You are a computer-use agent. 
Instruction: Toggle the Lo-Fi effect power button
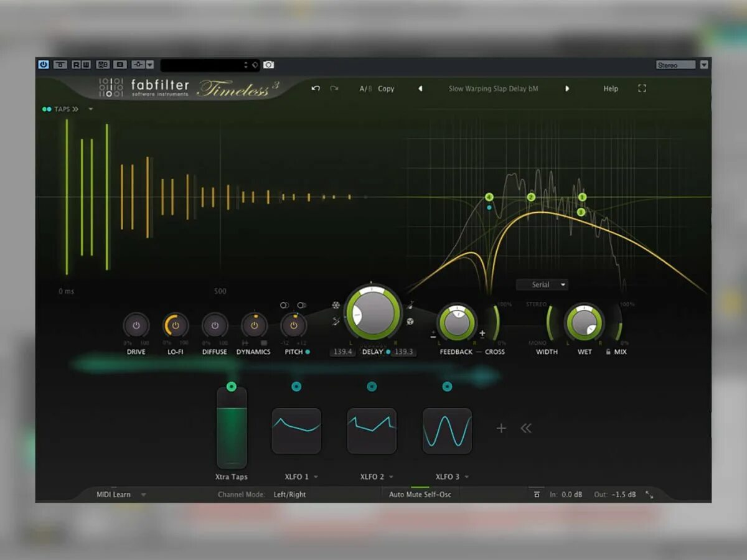pos(176,325)
